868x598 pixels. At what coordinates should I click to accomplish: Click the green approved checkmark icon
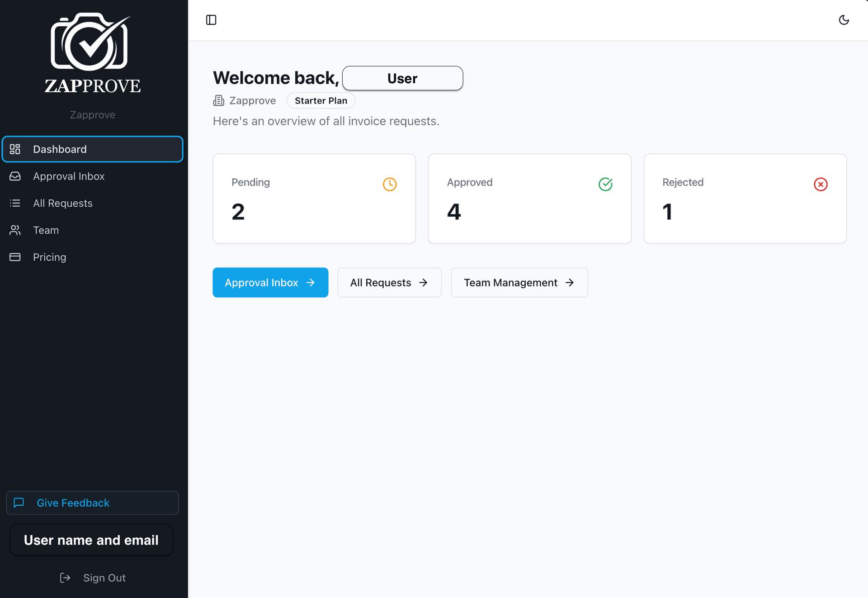[605, 184]
